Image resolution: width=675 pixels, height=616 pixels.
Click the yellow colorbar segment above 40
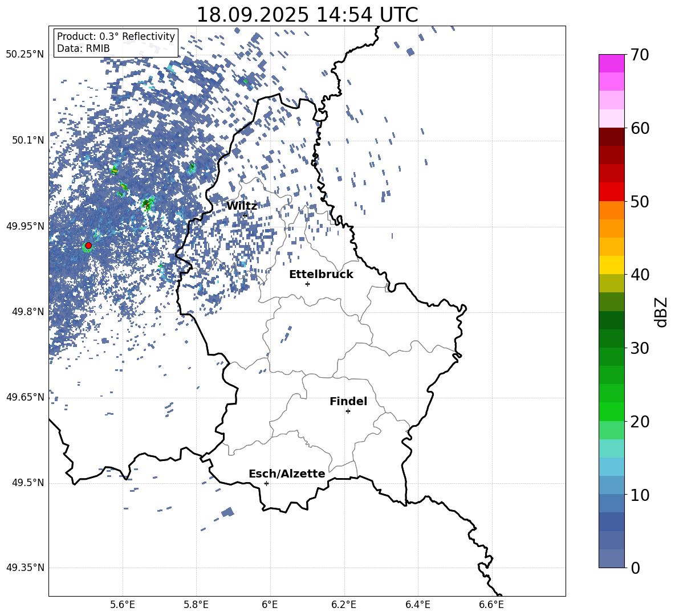[x=611, y=265]
